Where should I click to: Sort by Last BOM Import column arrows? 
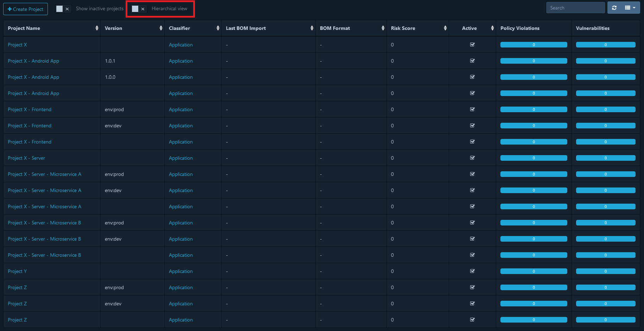tap(312, 28)
